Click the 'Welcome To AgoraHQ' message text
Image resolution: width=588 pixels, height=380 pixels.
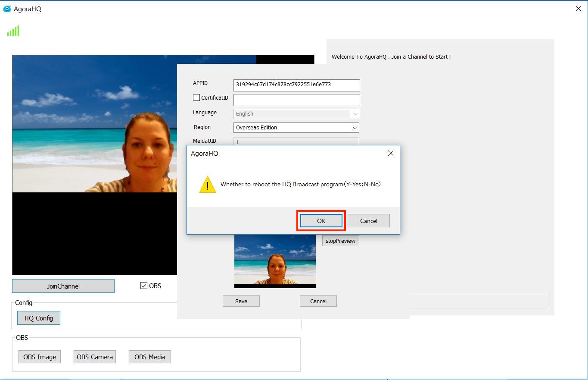(391, 57)
